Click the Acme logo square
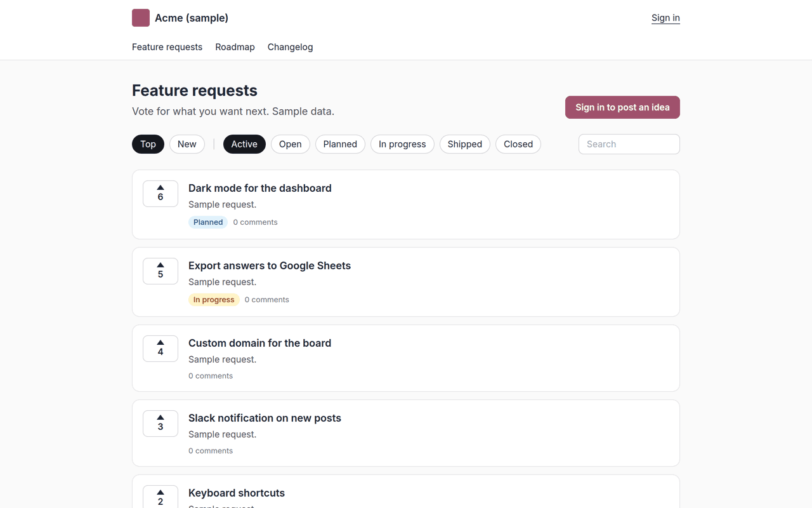The width and height of the screenshot is (812, 508). 141,18
